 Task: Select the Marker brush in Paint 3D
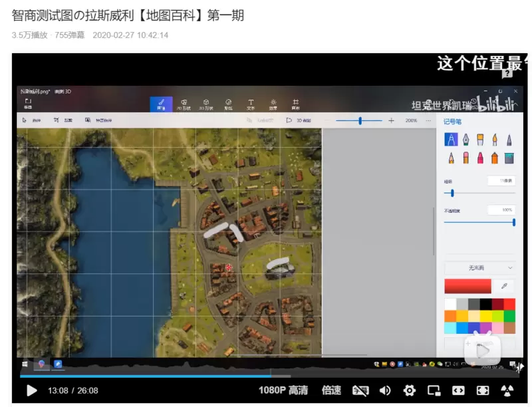point(451,140)
